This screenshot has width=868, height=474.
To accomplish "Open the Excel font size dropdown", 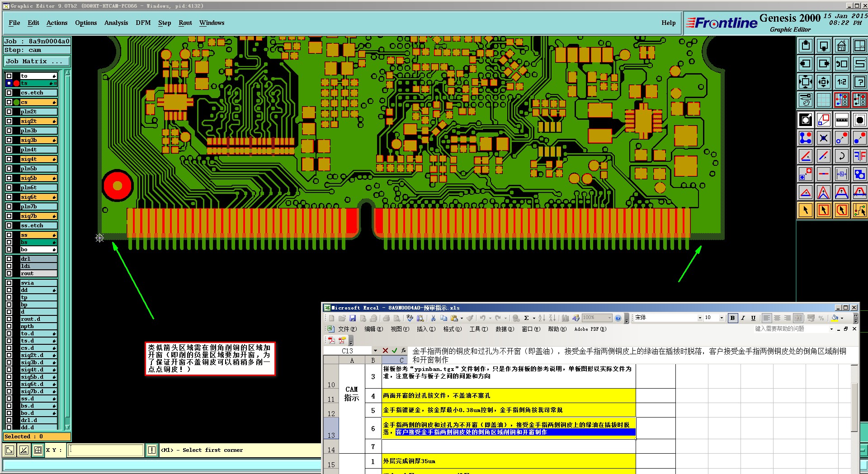I will [722, 318].
